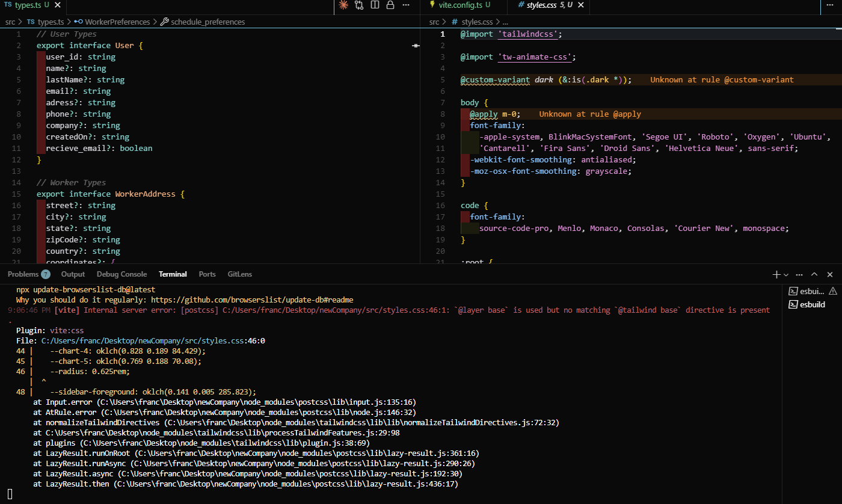Open styles.css file path link in terminal

pos(143,340)
